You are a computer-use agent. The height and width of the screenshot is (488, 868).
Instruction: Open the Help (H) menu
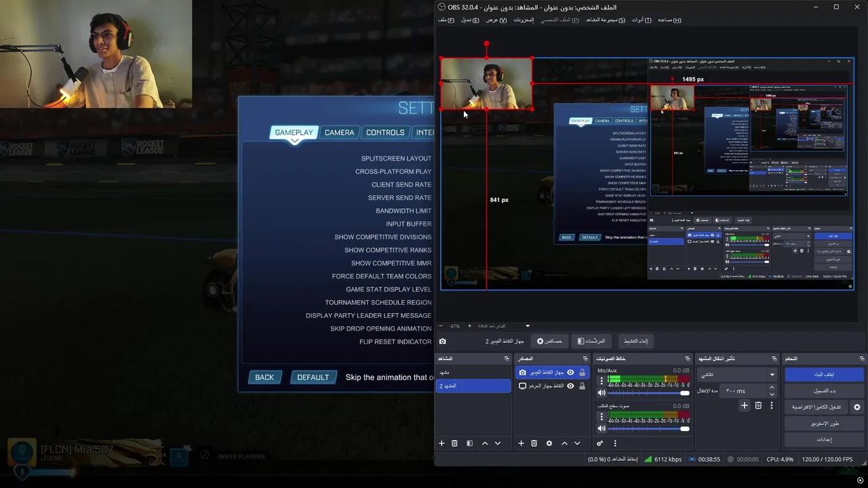[669, 20]
